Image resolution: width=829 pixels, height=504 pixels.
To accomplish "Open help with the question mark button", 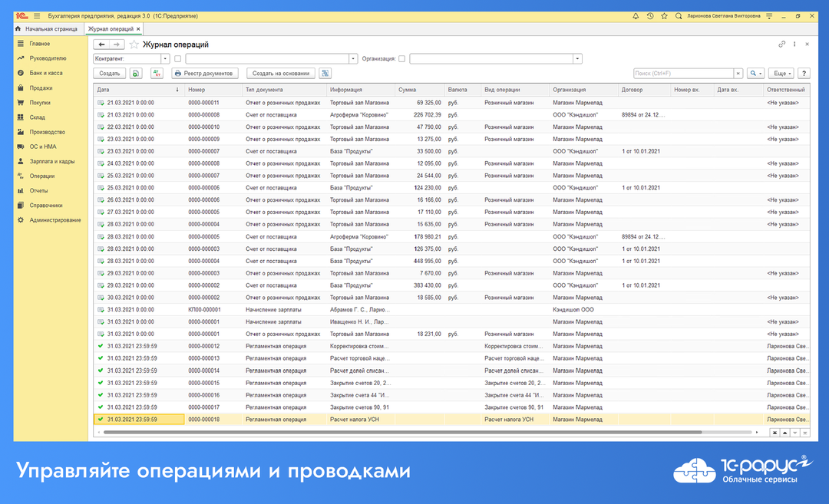I will coord(804,72).
